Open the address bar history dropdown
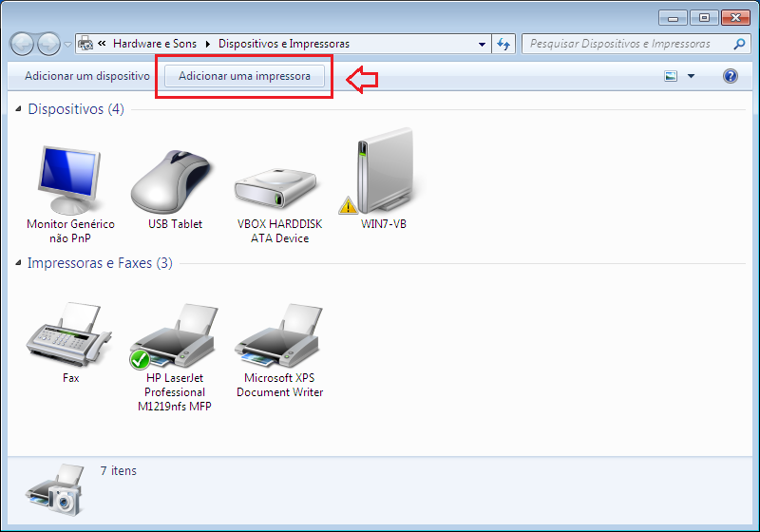The height and width of the screenshot is (532, 760). [x=482, y=44]
